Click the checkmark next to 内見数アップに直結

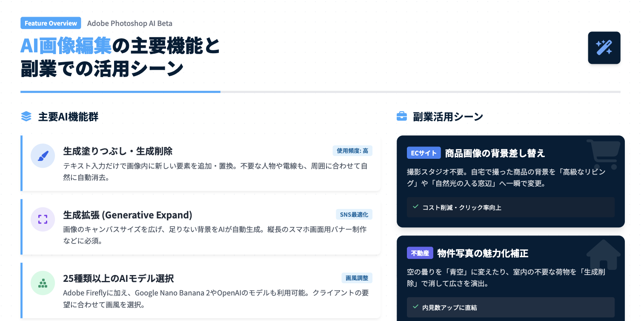[415, 307]
